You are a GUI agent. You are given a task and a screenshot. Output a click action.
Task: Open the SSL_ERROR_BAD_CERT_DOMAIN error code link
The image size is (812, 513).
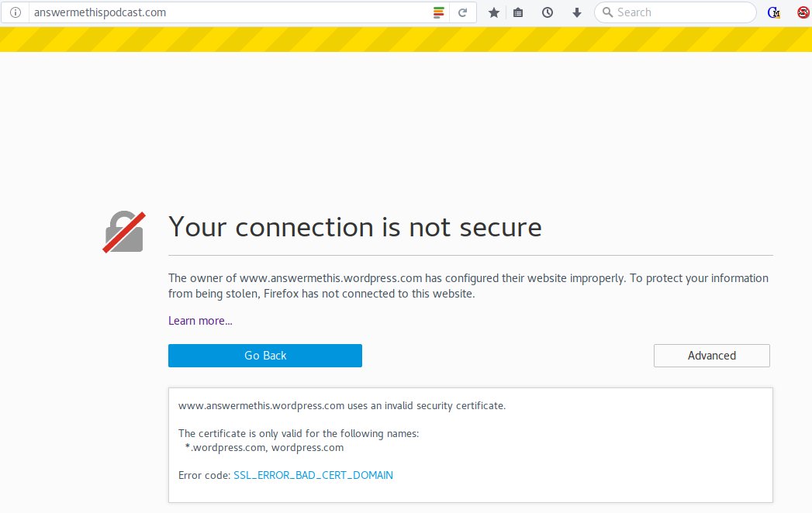pos(313,475)
